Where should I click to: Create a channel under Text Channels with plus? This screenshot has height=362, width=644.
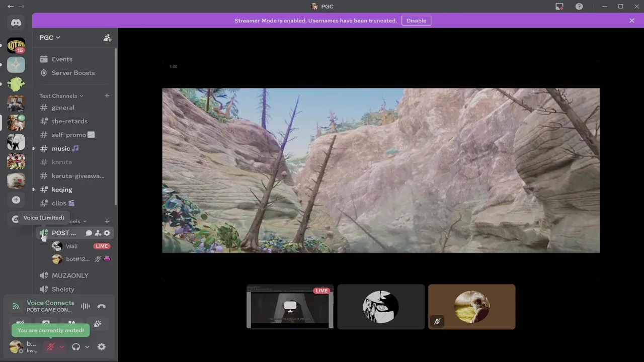[107, 96]
